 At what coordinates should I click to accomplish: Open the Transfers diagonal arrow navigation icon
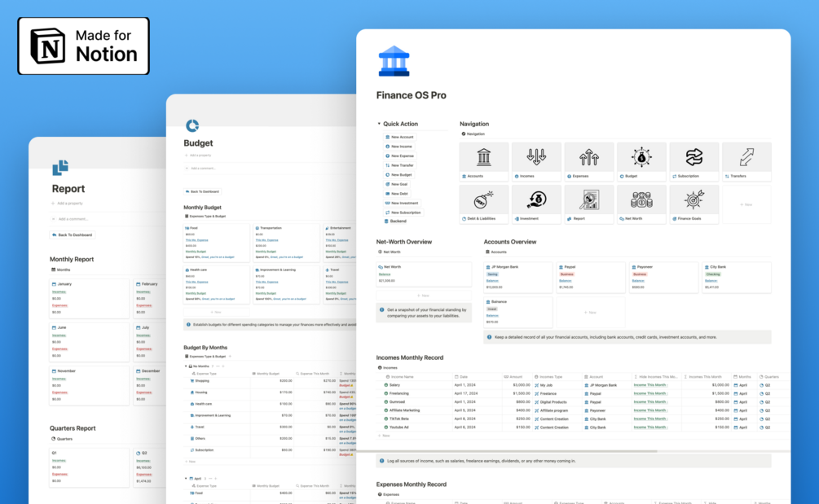[746, 157]
